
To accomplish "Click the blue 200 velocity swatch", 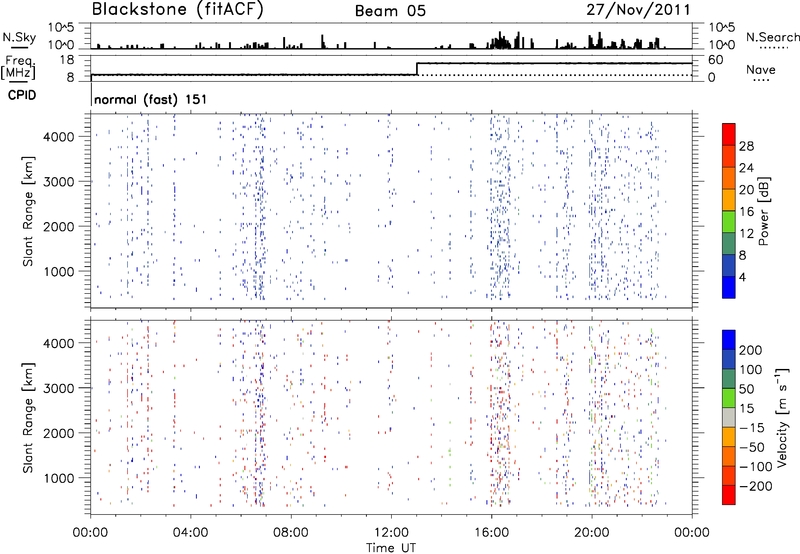I will coord(729,340).
